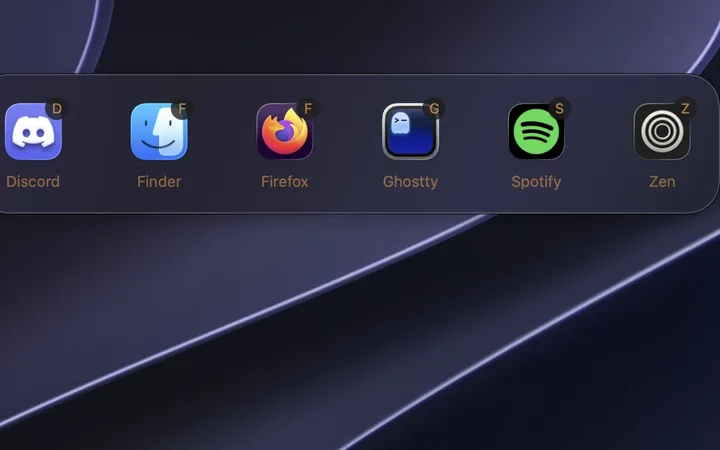Click the "Zen" label text

point(662,181)
